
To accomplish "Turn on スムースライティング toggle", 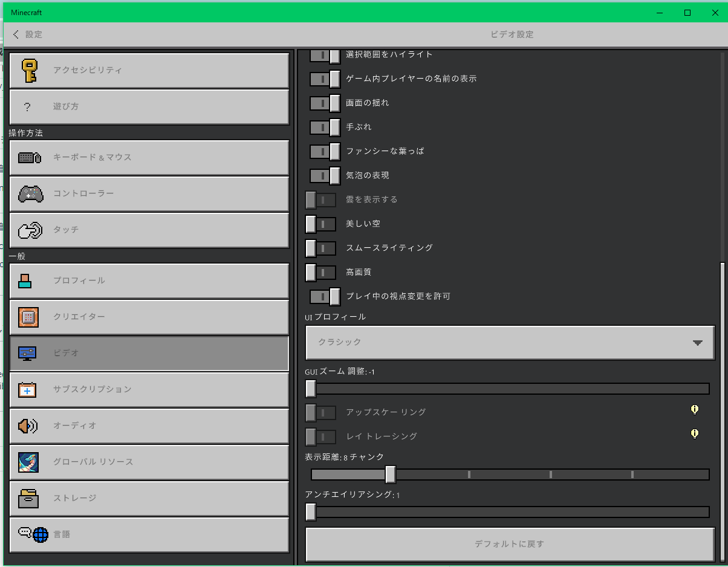I will click(320, 248).
